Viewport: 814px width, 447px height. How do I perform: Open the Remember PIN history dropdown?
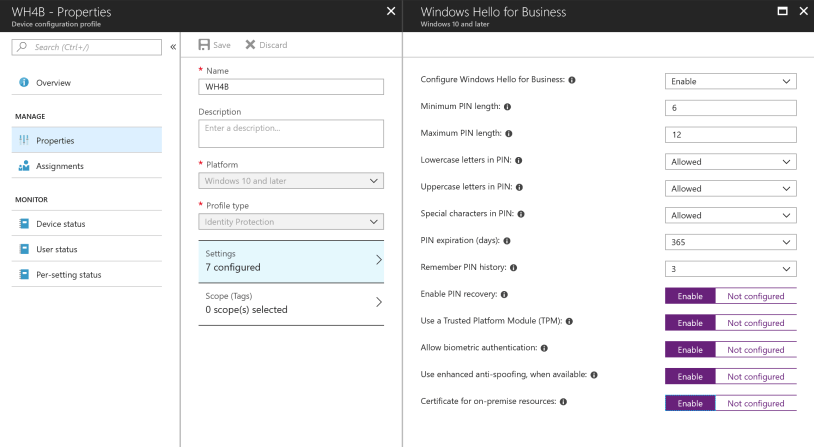click(x=730, y=269)
